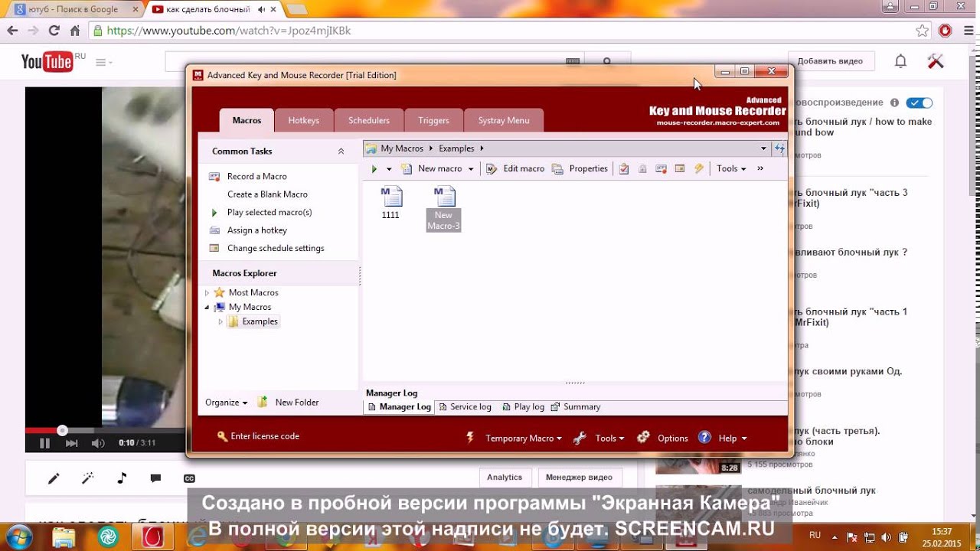Click Create a Blank Macro task
The height and width of the screenshot is (551, 980).
[x=267, y=194]
